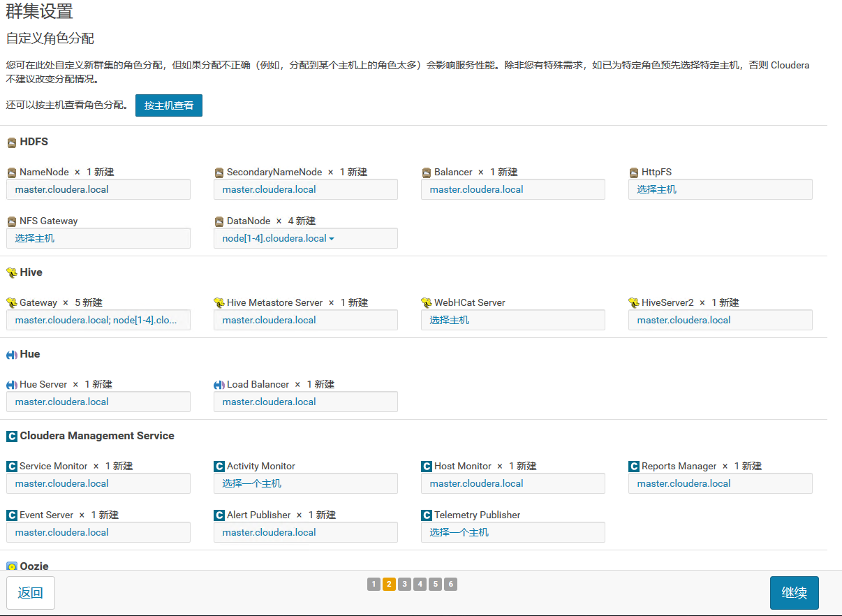Click the Load Balancer role icon
The height and width of the screenshot is (616, 842).
(219, 385)
